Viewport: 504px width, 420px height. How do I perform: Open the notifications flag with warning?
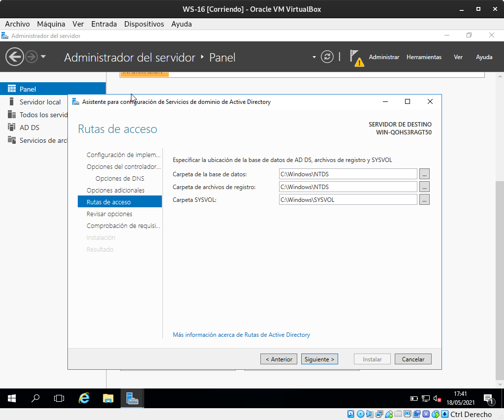(356, 58)
